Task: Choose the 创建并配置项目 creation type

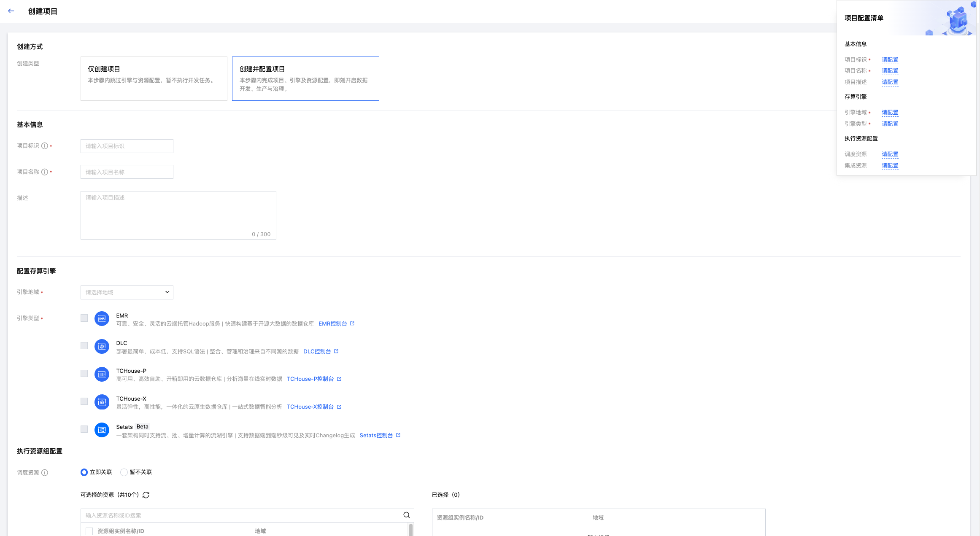Action: coord(305,78)
